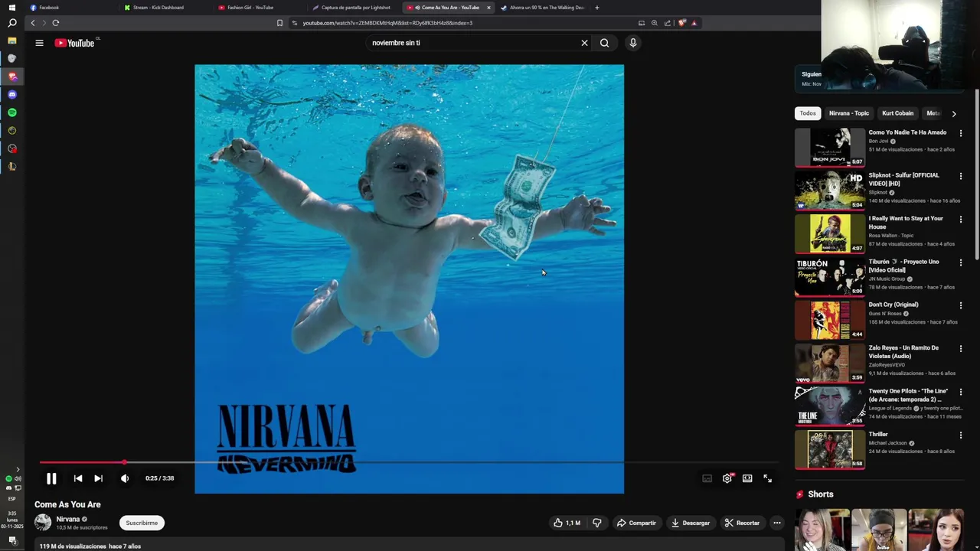
Task: Open the Bon Jovi video thumbnail
Action: coord(830,147)
